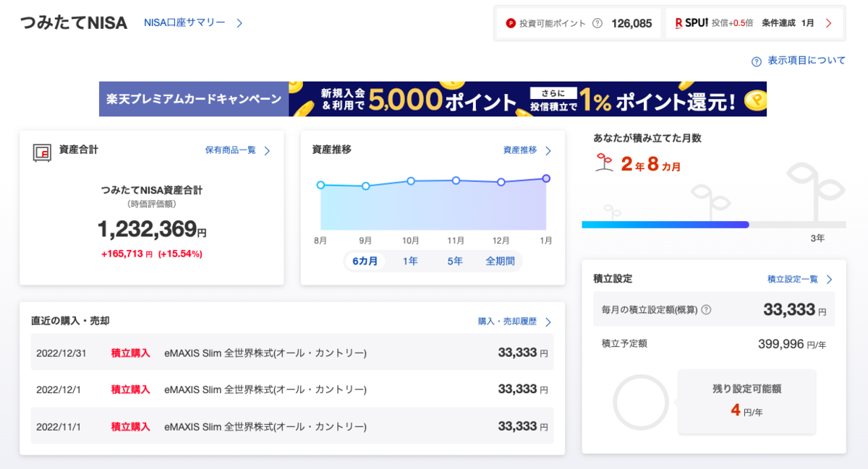This screenshot has width=868, height=469.
Task: Click help icon beside 表示項目について
Action: pyautogui.click(x=757, y=61)
